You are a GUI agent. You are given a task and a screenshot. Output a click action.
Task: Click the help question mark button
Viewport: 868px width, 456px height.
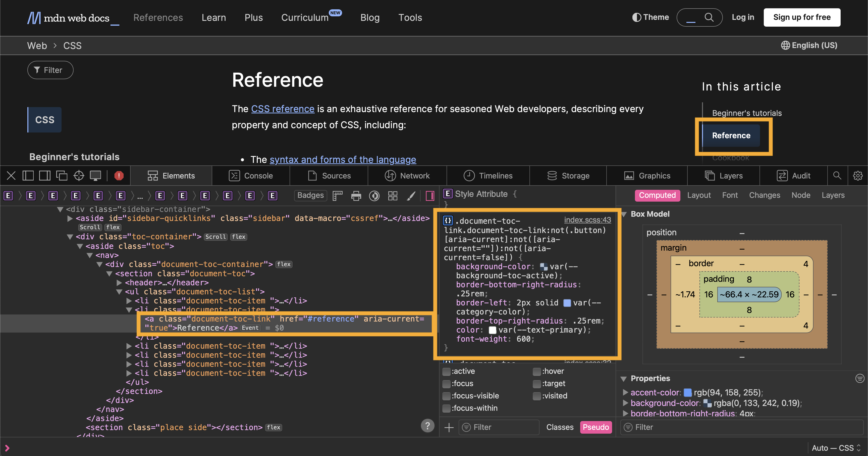pyautogui.click(x=428, y=426)
